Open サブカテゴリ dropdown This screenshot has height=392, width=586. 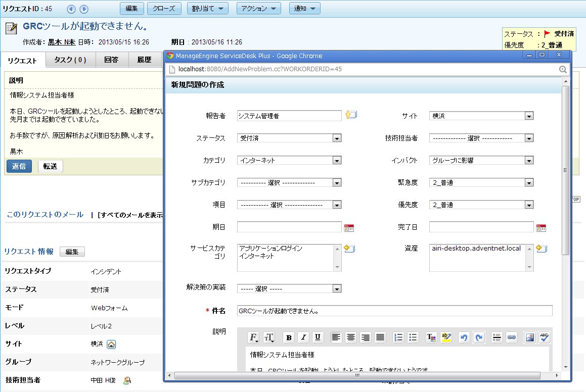click(x=289, y=182)
